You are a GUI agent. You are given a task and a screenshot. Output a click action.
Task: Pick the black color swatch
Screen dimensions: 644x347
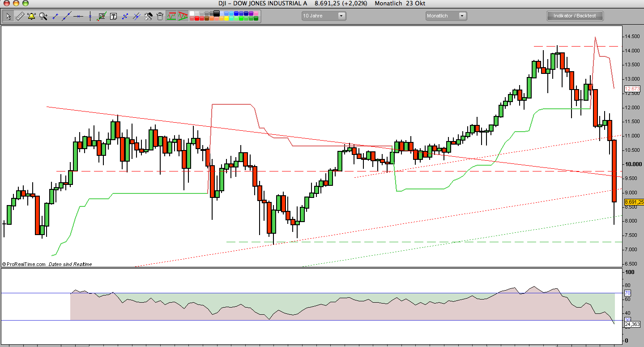pyautogui.click(x=217, y=14)
